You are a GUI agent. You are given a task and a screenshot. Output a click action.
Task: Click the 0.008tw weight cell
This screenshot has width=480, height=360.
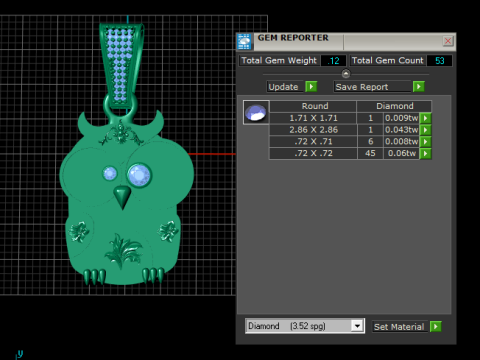click(401, 142)
